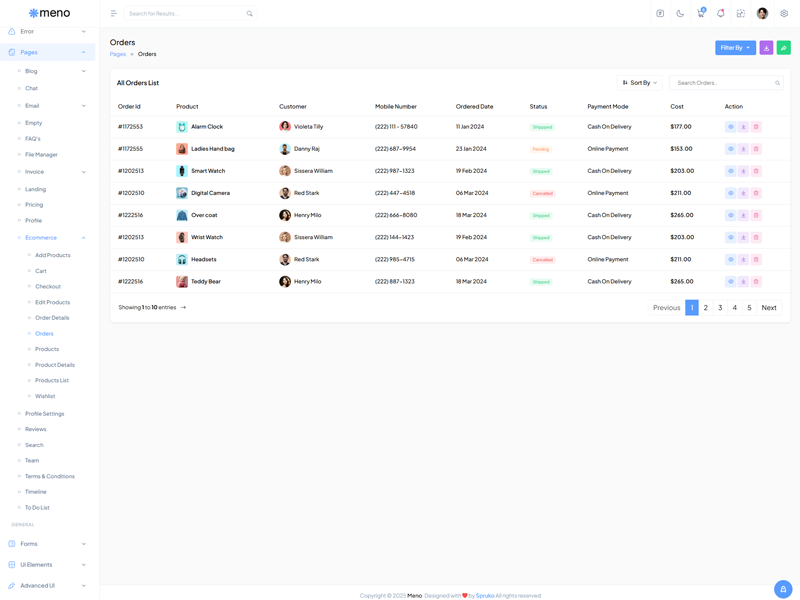
Task: Open the shopping cart icon in header
Action: click(700, 14)
